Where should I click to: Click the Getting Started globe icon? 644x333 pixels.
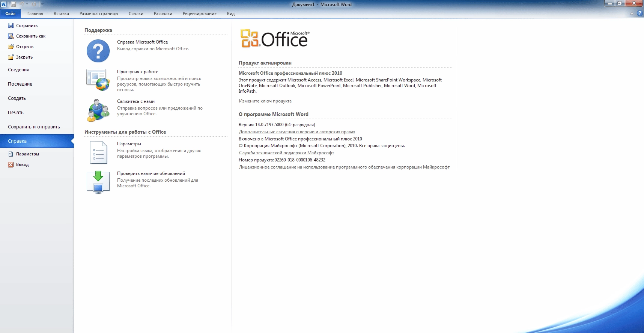[x=98, y=80]
